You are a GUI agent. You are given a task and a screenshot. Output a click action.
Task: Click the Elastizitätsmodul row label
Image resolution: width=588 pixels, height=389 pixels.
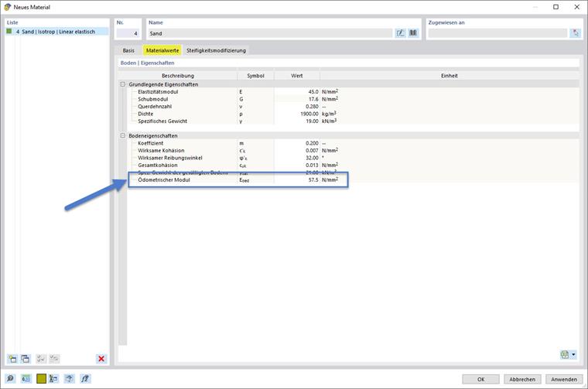coord(158,92)
